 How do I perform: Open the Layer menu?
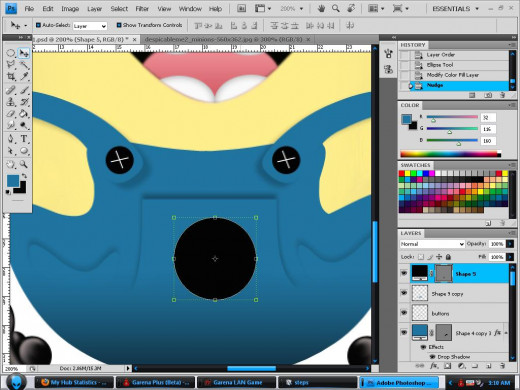pyautogui.click(x=95, y=9)
